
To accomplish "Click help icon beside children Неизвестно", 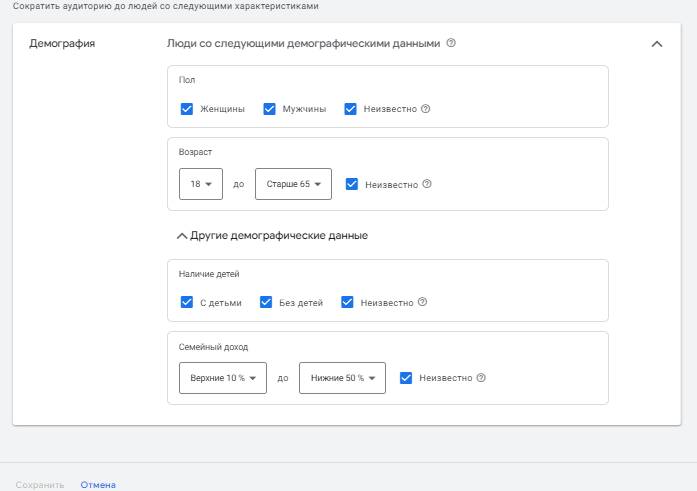I will (x=422, y=302).
